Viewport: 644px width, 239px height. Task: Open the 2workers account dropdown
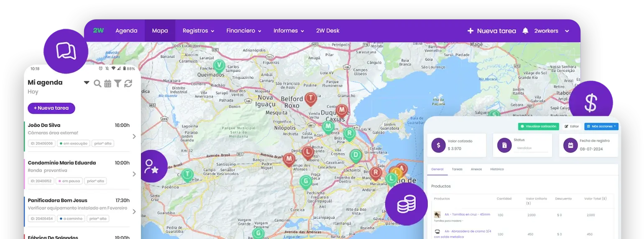tap(552, 31)
